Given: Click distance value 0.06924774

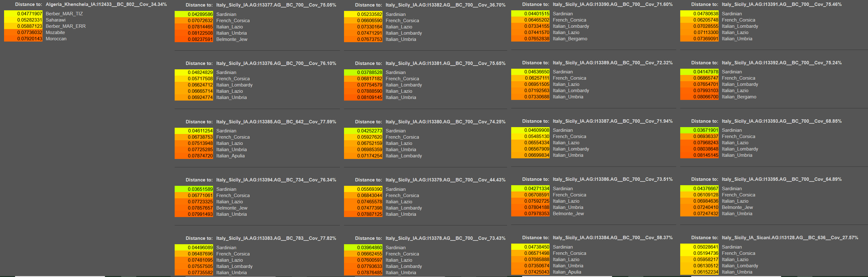Looking at the screenshot, I should [194, 97].
